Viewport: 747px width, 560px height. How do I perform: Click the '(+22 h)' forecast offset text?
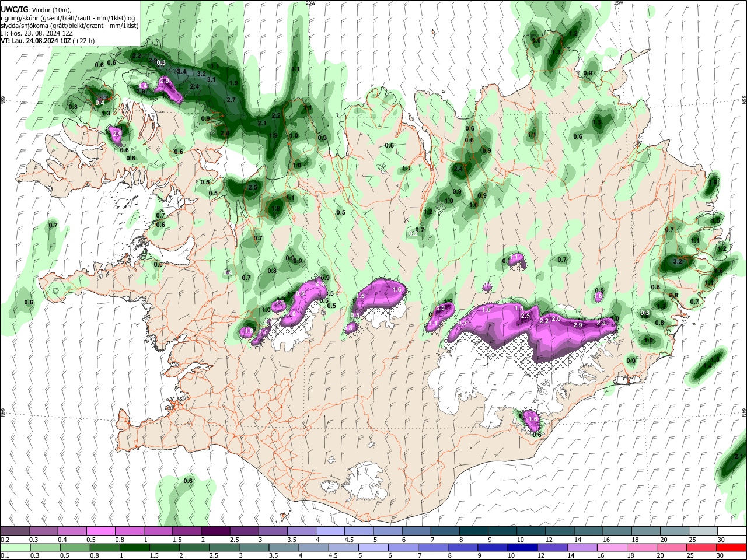coord(85,41)
